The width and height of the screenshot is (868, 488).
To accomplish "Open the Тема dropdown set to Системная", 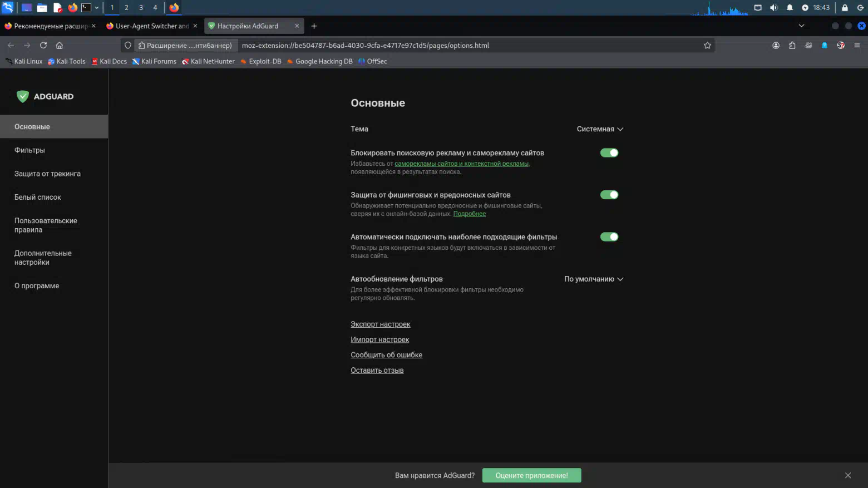I will click(x=600, y=129).
